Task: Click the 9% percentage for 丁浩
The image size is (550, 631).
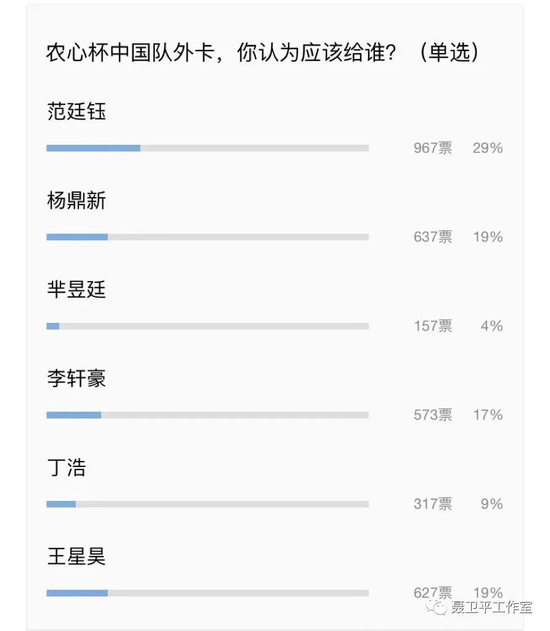Action: [492, 503]
